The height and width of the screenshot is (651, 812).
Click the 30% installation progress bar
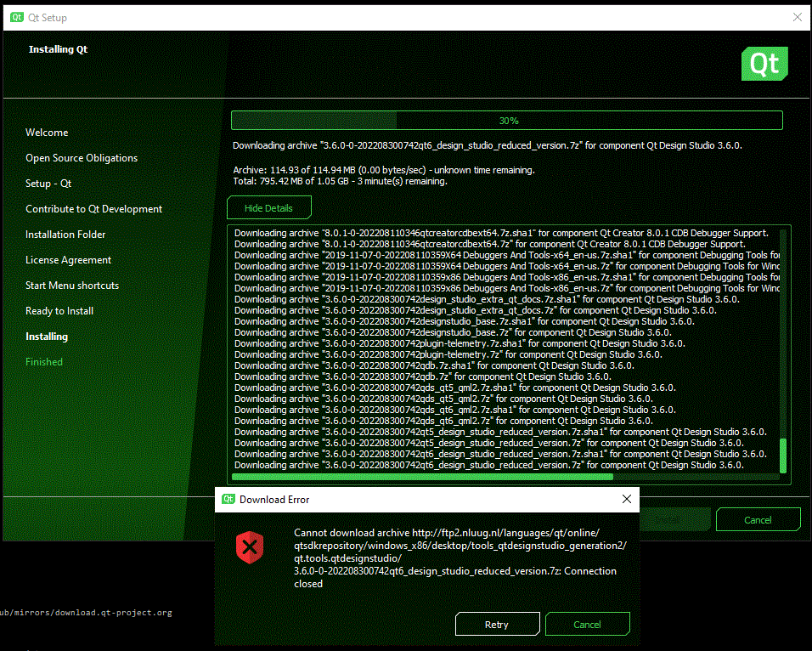coord(507,120)
